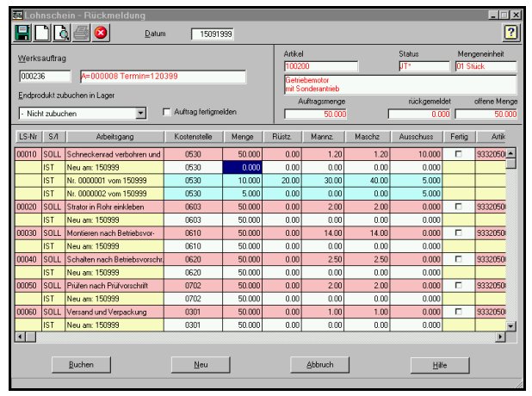Open print preview magnifier icon
Screen dimensions: 532x396
pos(61,34)
